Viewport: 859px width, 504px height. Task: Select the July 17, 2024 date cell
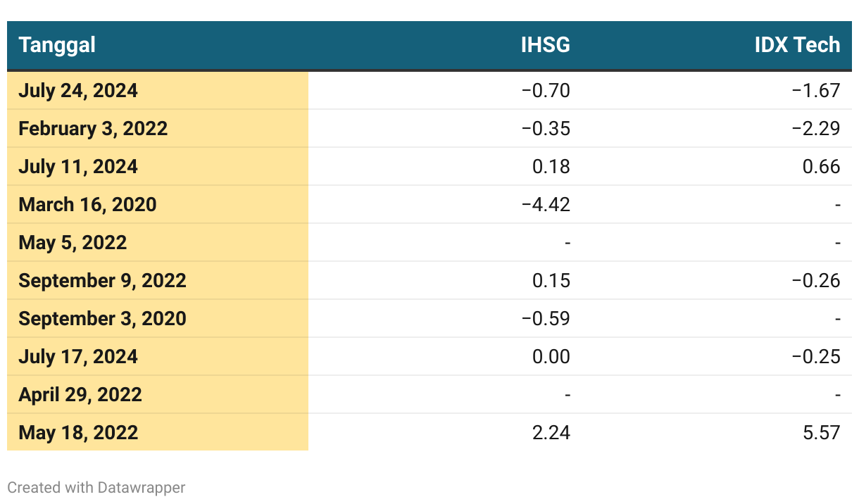78,357
